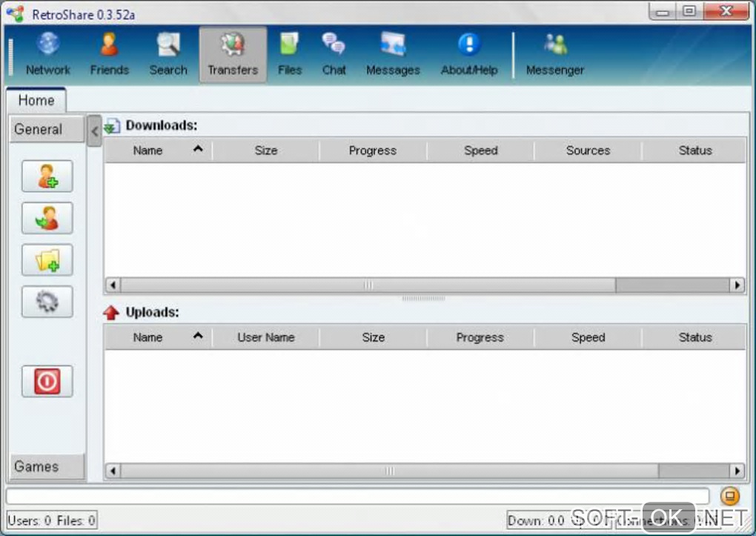Image resolution: width=756 pixels, height=536 pixels.
Task: Click the add friend sidebar icon
Action: pyautogui.click(x=47, y=176)
